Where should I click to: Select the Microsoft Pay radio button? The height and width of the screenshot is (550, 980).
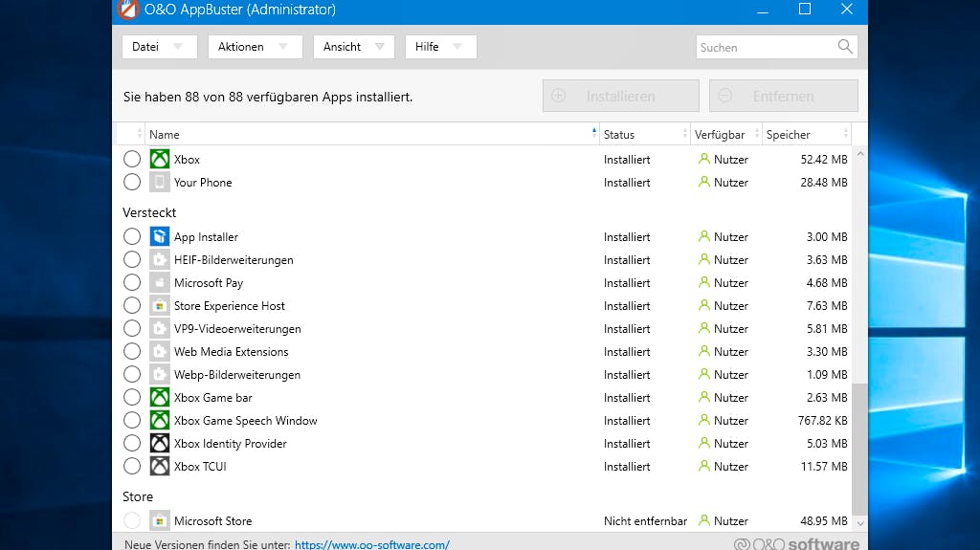(132, 282)
